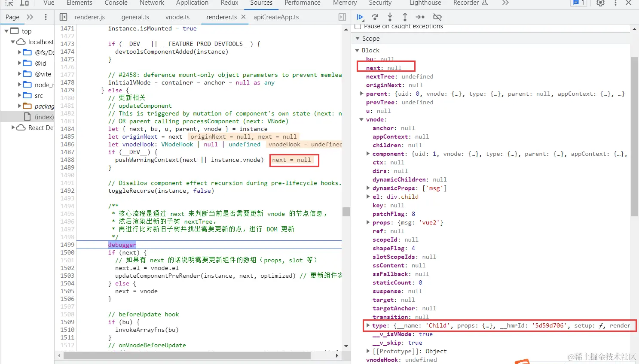
Task: Click the shapeFlag: 4 row
Action: coord(394,248)
